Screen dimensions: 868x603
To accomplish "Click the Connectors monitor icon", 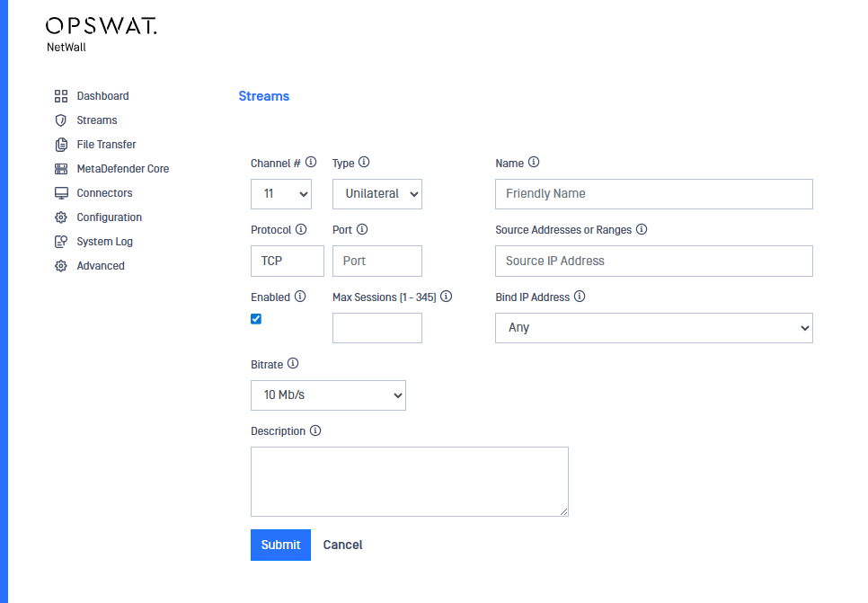I will [61, 193].
